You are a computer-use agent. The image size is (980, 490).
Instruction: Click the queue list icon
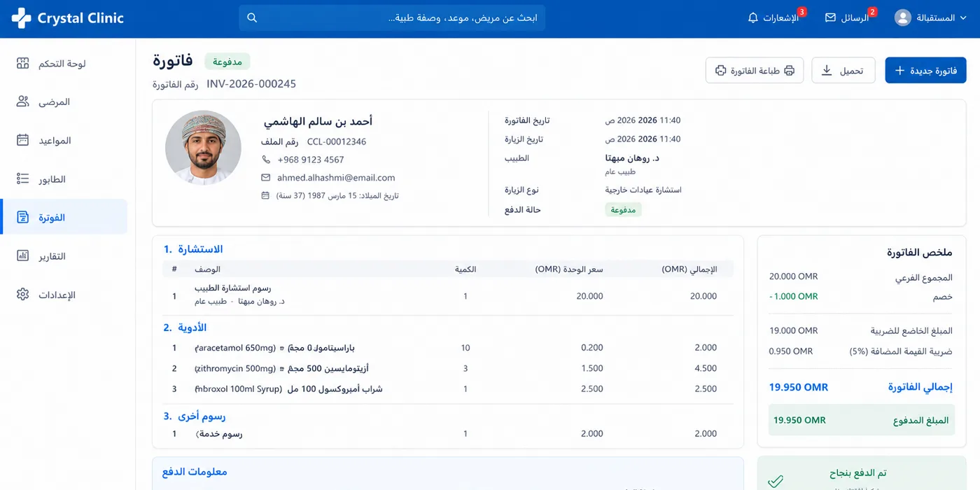coord(22,179)
